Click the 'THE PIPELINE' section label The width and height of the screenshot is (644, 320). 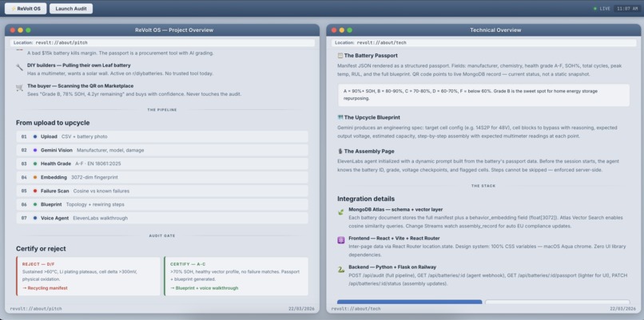click(x=162, y=110)
